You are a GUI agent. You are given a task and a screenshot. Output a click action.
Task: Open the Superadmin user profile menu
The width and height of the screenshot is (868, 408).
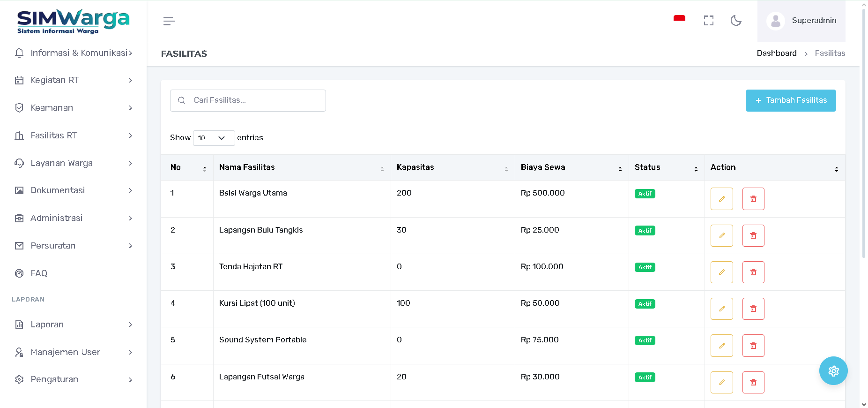(801, 21)
